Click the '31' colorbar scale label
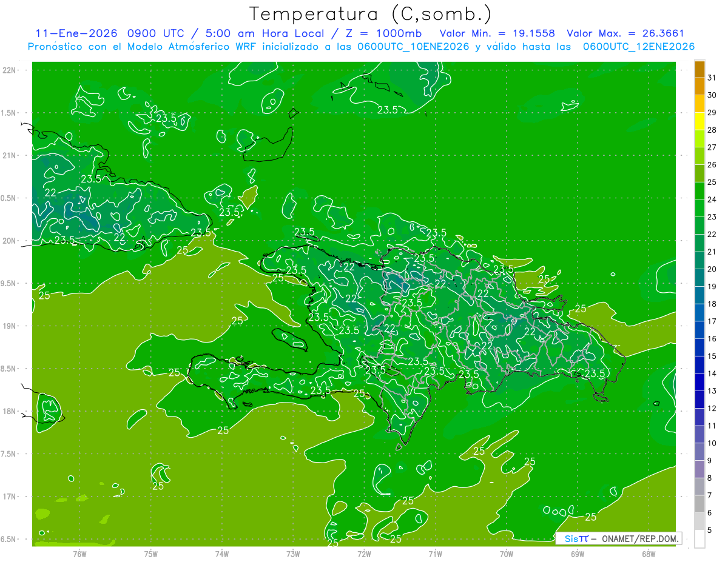This screenshot has width=728, height=562. point(712,78)
